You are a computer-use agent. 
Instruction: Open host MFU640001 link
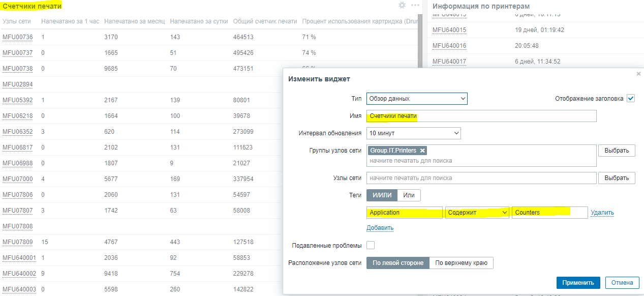pyautogui.click(x=19, y=258)
